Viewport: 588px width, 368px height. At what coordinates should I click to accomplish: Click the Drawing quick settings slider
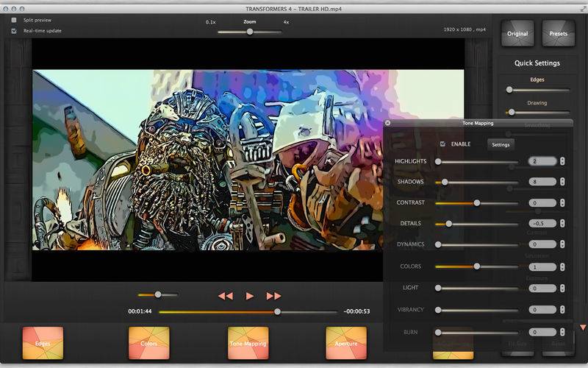tap(537, 113)
